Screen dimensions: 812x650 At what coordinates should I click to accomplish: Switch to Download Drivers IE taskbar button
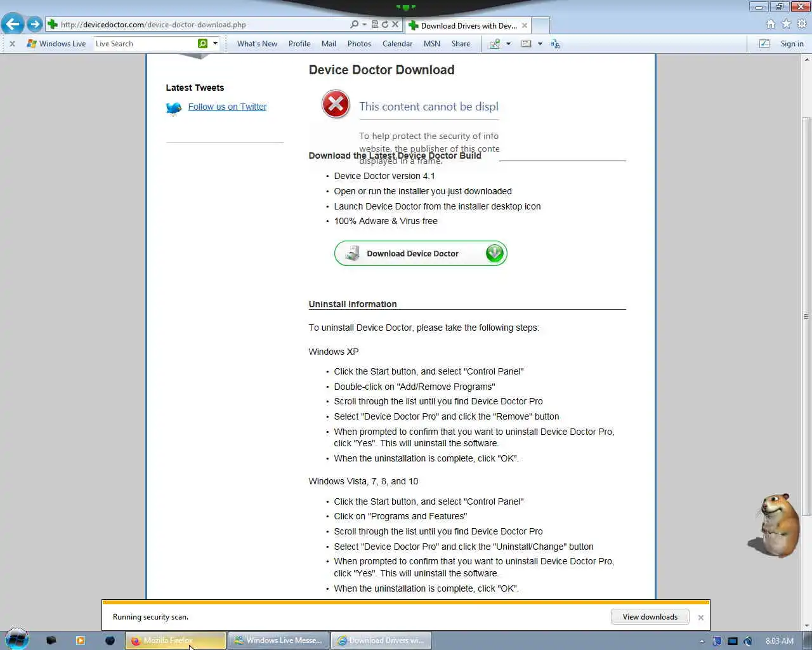[381, 640]
